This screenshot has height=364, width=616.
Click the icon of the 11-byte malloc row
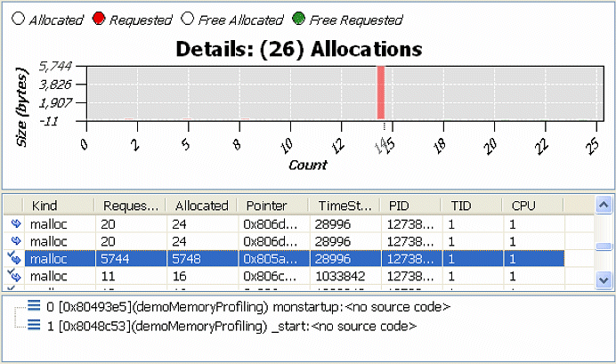pos(15,278)
